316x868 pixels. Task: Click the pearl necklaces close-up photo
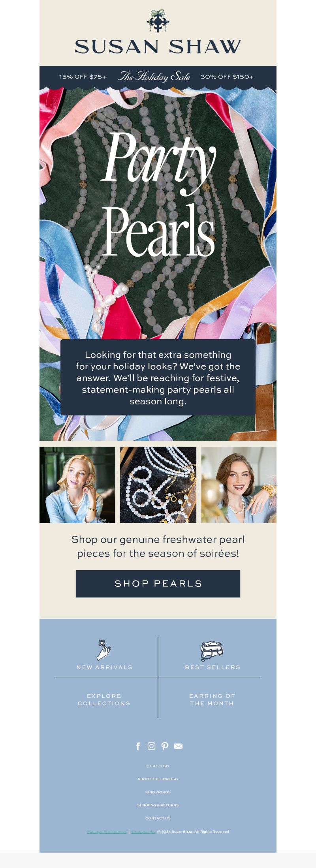point(158,485)
